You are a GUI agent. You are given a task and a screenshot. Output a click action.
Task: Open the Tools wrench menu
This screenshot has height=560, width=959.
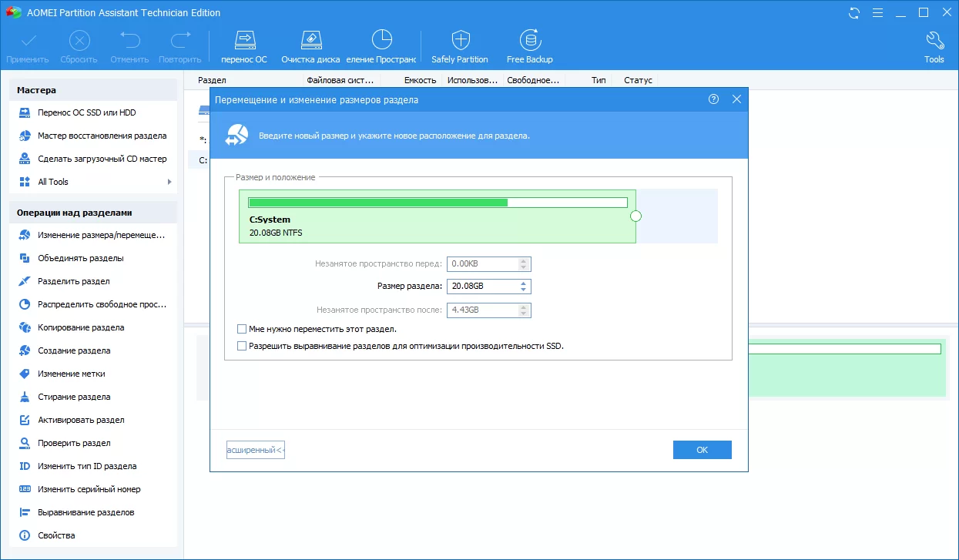pos(934,47)
